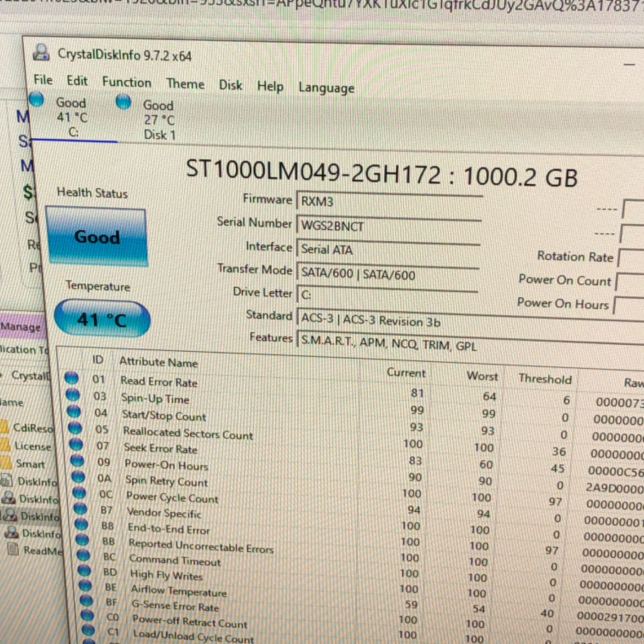This screenshot has width=644, height=644.
Task: Select ReadMe file in the background window
Action: [x=43, y=550]
